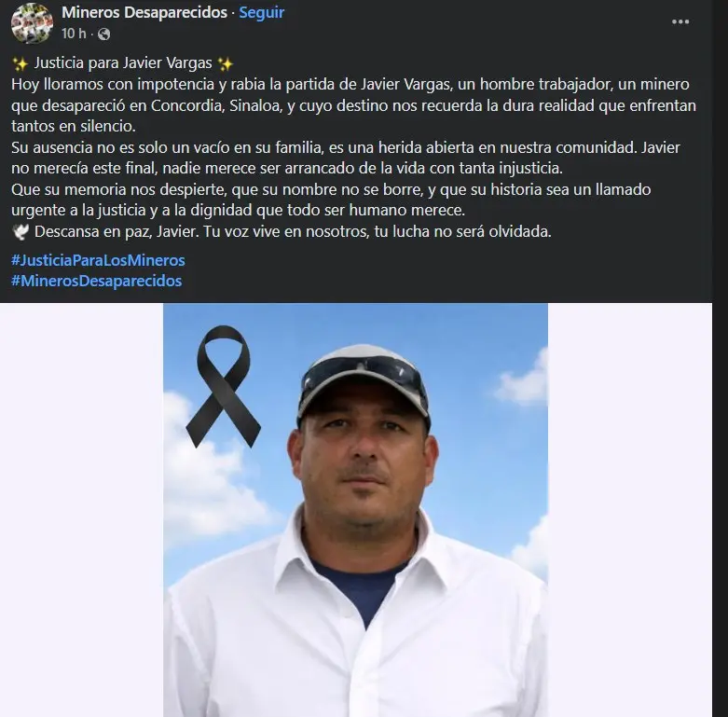The width and height of the screenshot is (728, 717).
Task: Click the sparkle emoji before Justicia
Action: [x=21, y=63]
